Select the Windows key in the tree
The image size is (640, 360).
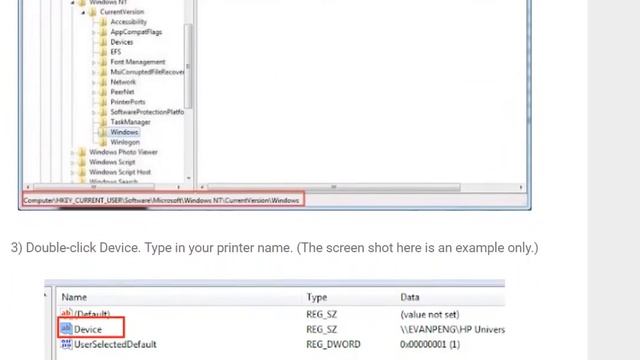coord(124,132)
